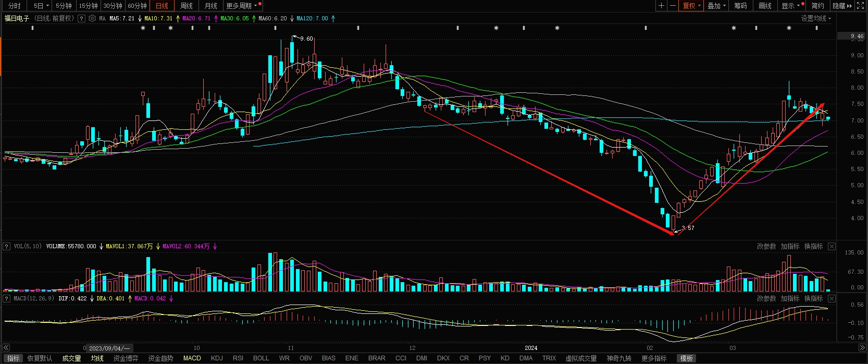Image resolution: width=868 pixels, height=364 pixels.
Task: Click help icon on the MACD panel
Action: tap(7, 298)
